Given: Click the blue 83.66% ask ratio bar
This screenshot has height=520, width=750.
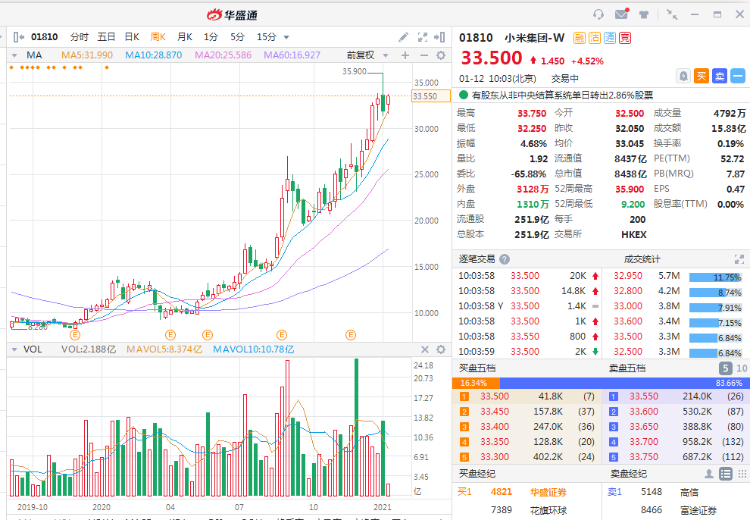Looking at the screenshot, I should click(x=623, y=383).
